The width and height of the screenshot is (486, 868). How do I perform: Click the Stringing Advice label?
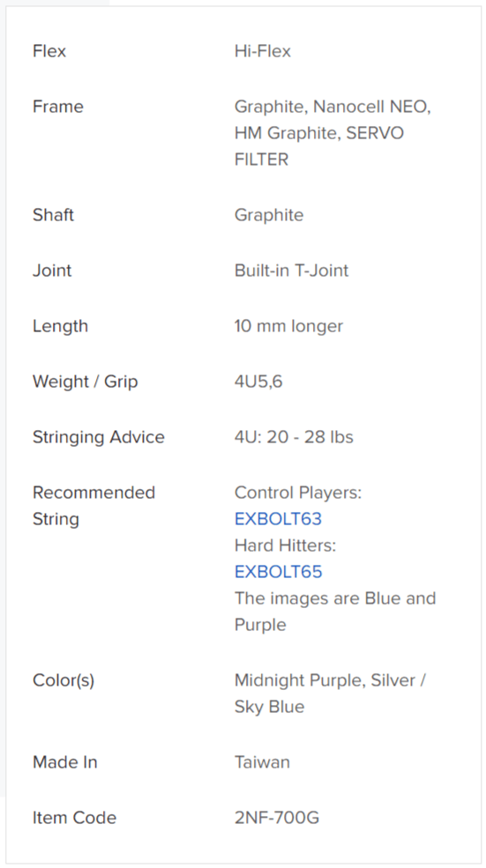tap(99, 437)
